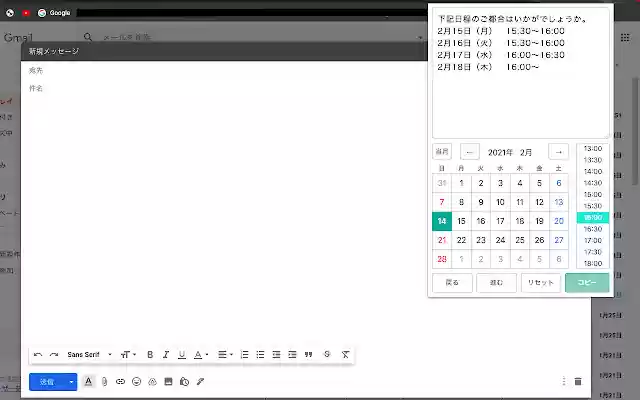This screenshot has height=400, width=640.
Task: Apply quote formatting
Action: (309, 355)
